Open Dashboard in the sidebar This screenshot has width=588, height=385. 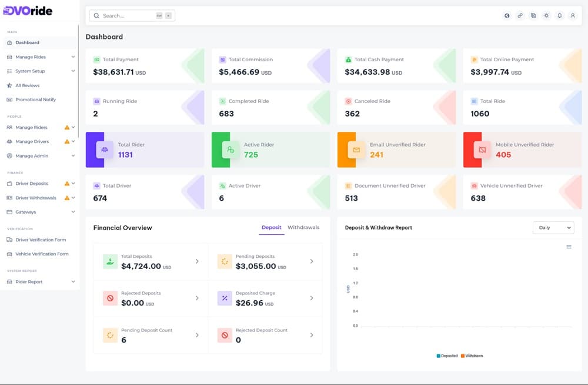click(41, 43)
